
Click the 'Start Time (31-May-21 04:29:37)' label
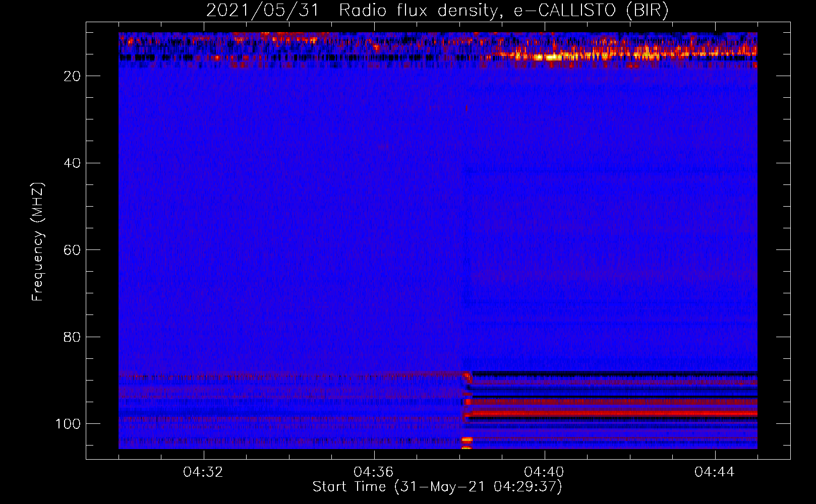[x=437, y=487]
